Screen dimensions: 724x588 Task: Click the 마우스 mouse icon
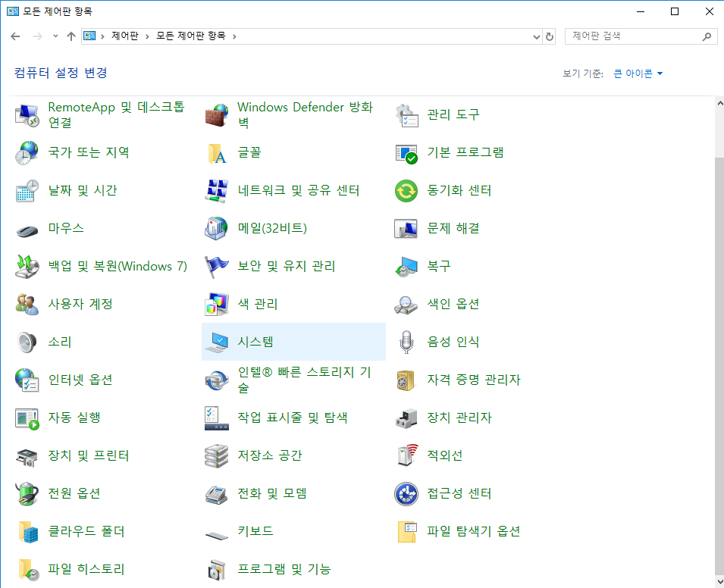click(x=27, y=230)
